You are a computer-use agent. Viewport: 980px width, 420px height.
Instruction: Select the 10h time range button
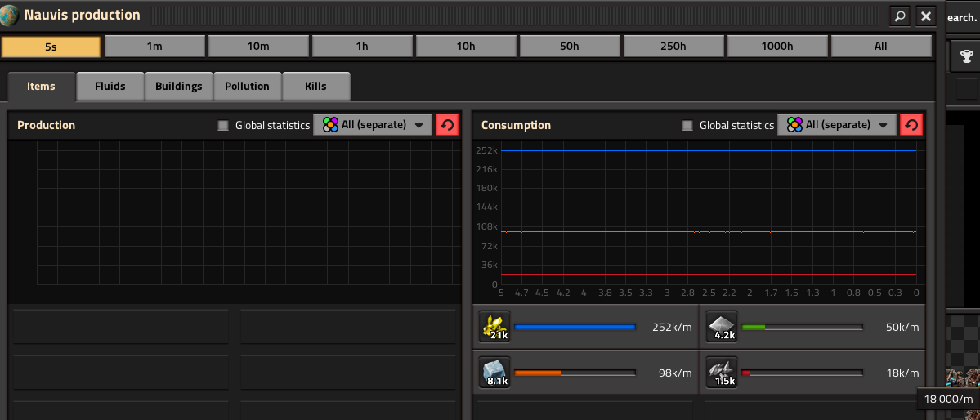(x=466, y=47)
